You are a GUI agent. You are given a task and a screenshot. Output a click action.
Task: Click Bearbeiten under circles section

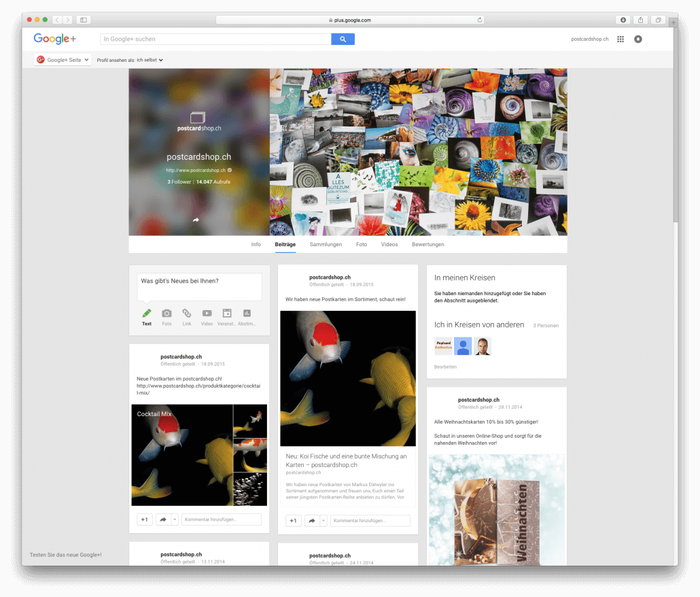(x=445, y=366)
